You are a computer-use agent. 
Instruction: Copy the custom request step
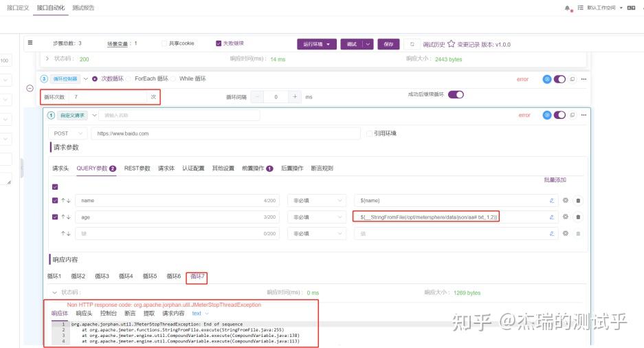(572, 115)
